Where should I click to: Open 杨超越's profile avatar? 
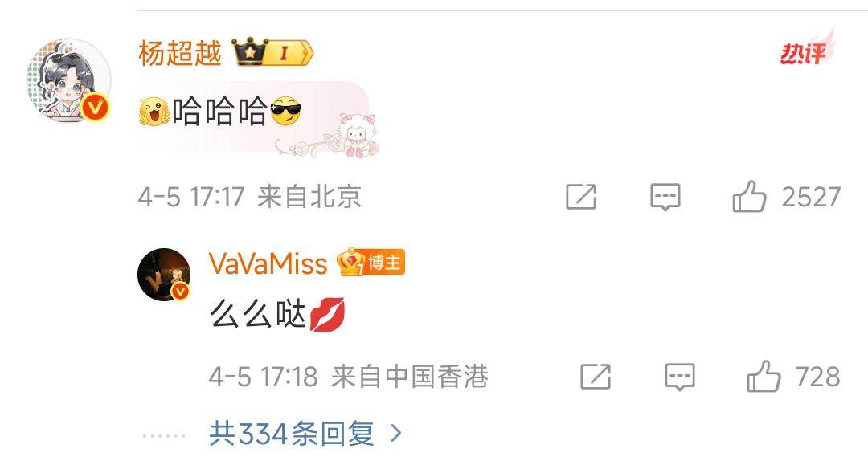point(68,80)
